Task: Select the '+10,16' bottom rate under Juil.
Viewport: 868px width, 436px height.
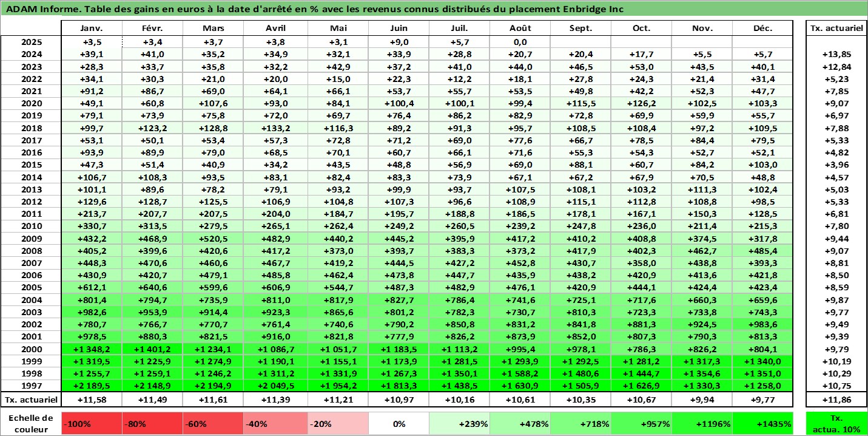Action: [459, 400]
